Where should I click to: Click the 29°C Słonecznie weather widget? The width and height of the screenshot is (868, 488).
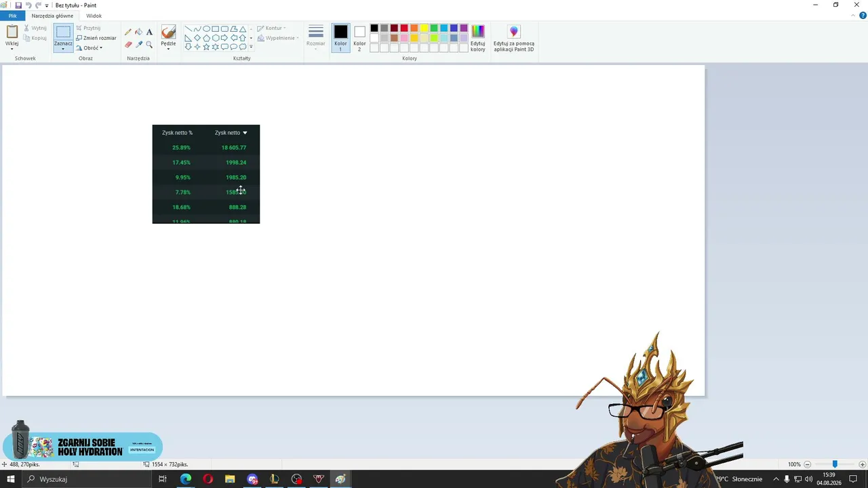[x=740, y=479]
